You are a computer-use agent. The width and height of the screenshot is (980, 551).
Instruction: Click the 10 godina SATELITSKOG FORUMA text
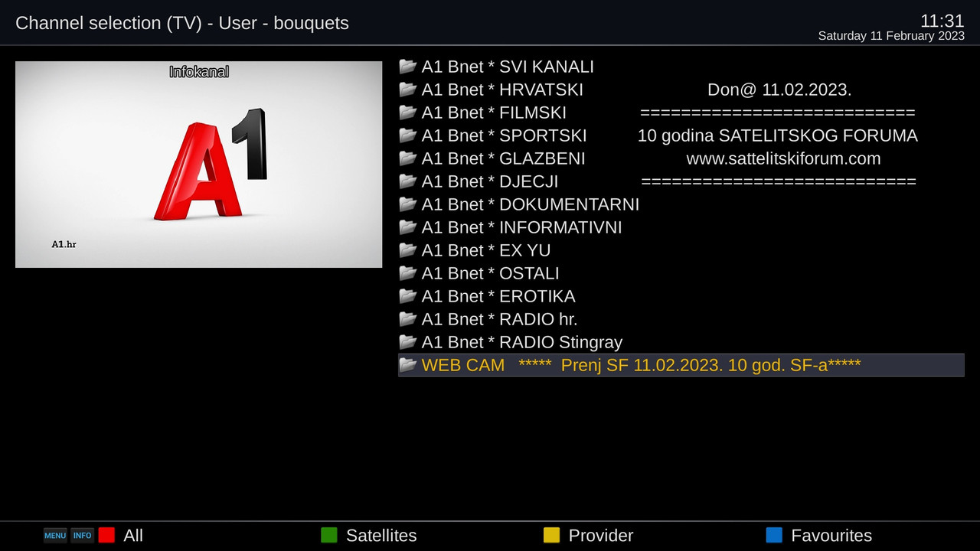777,135
